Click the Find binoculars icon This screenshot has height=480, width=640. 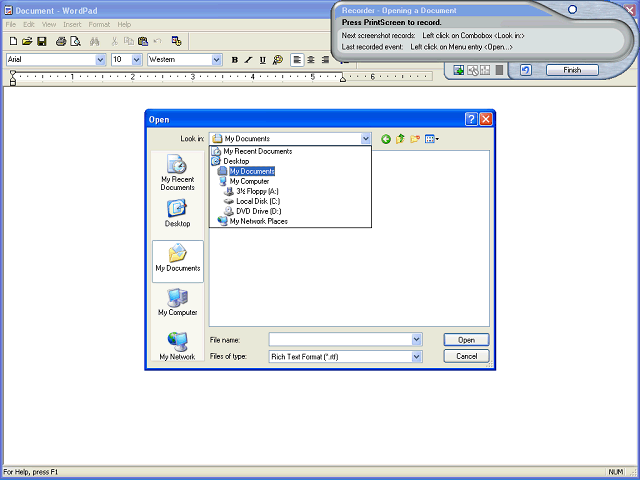(95, 41)
